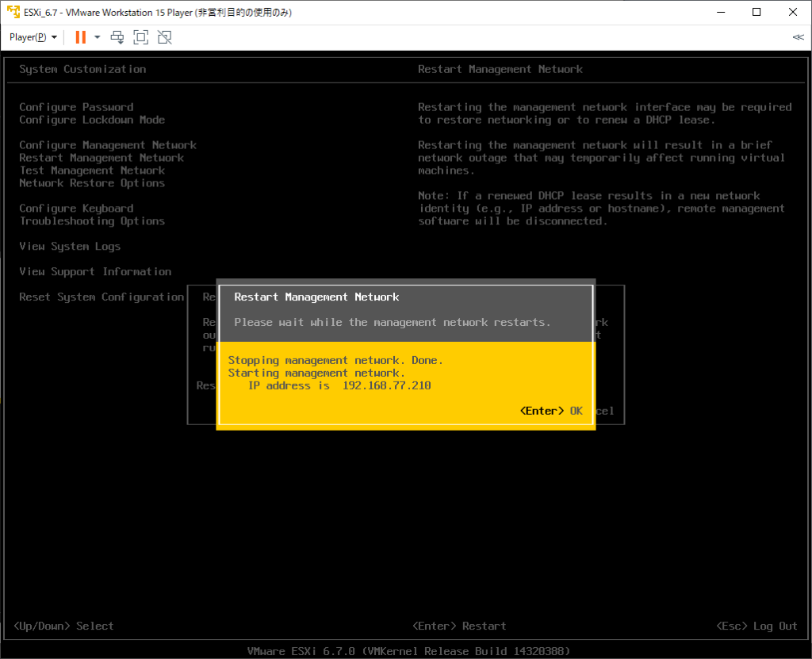
Task: Select Configure Keyboard entry
Action: pyautogui.click(x=76, y=209)
